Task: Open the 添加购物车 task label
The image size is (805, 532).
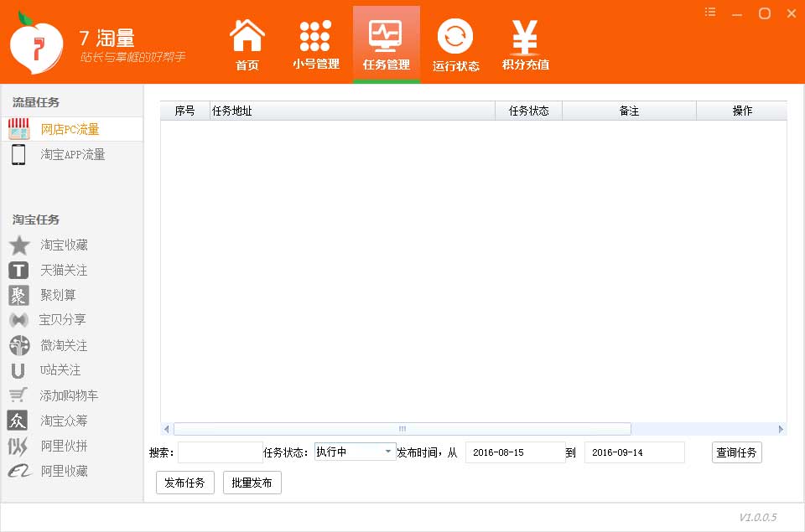Action: tap(69, 395)
